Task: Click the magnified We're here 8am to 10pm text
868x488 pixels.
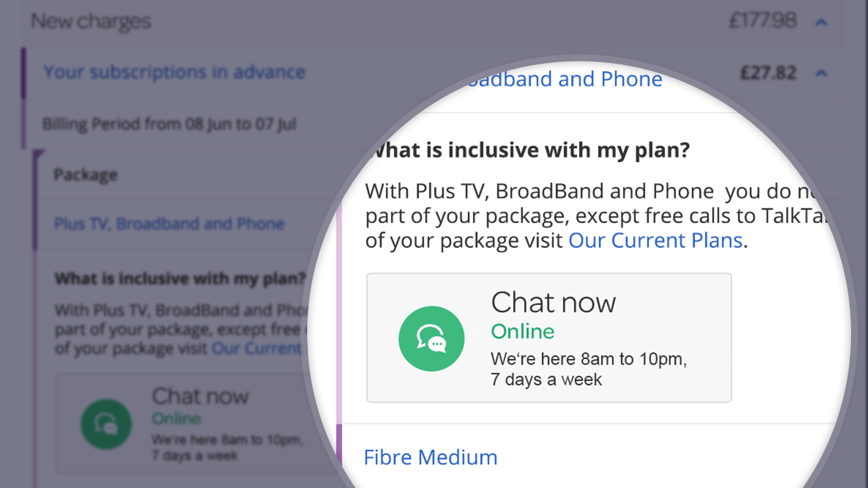Action: (x=589, y=360)
